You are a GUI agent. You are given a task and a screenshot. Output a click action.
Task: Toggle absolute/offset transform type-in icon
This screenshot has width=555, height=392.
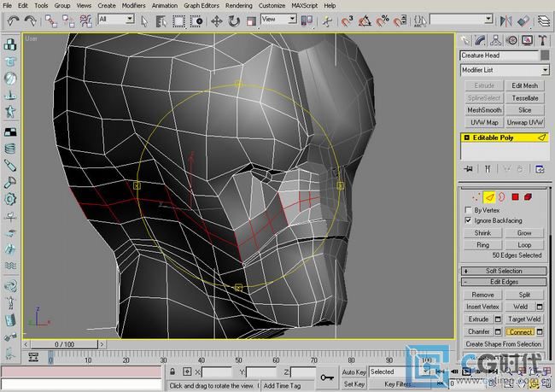point(187,372)
